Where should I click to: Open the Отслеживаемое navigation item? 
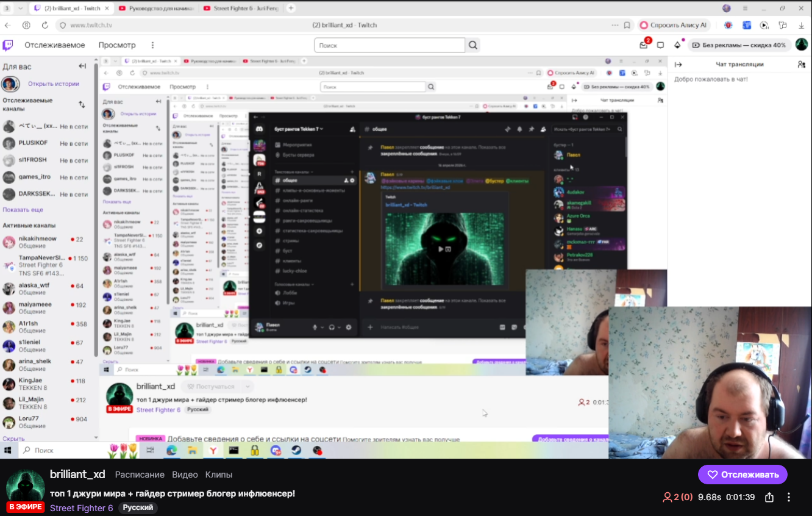55,45
